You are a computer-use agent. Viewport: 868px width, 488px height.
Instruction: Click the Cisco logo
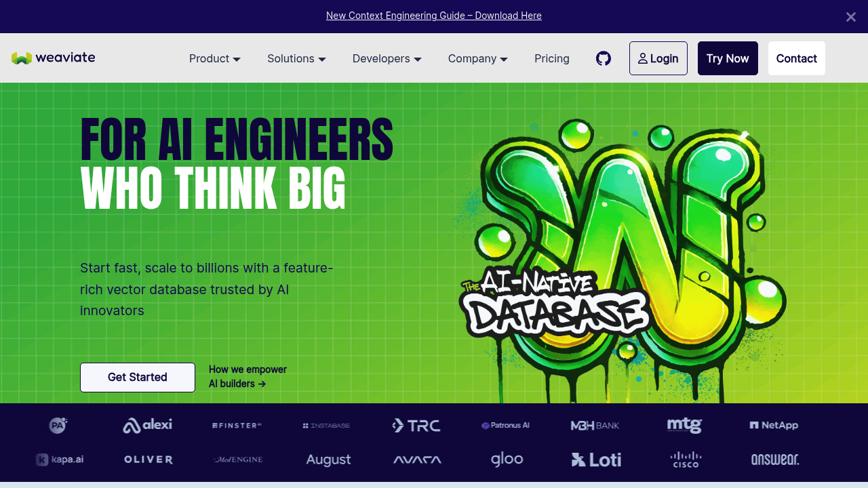[x=685, y=460]
